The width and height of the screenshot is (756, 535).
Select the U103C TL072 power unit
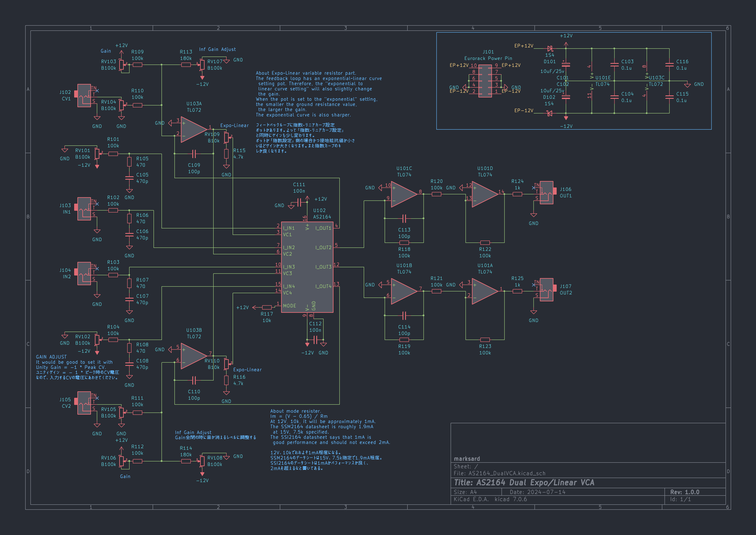[x=647, y=81]
